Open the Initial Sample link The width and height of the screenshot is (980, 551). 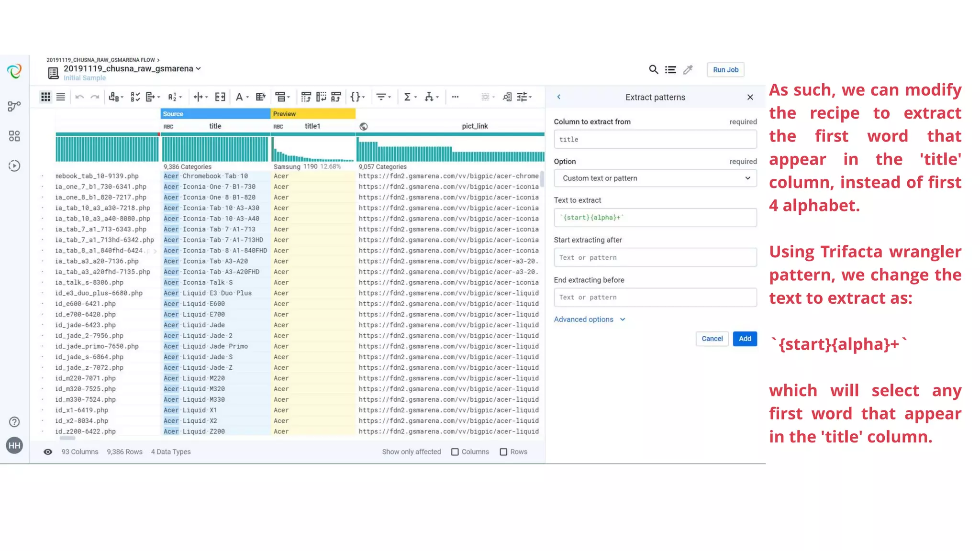[85, 78]
